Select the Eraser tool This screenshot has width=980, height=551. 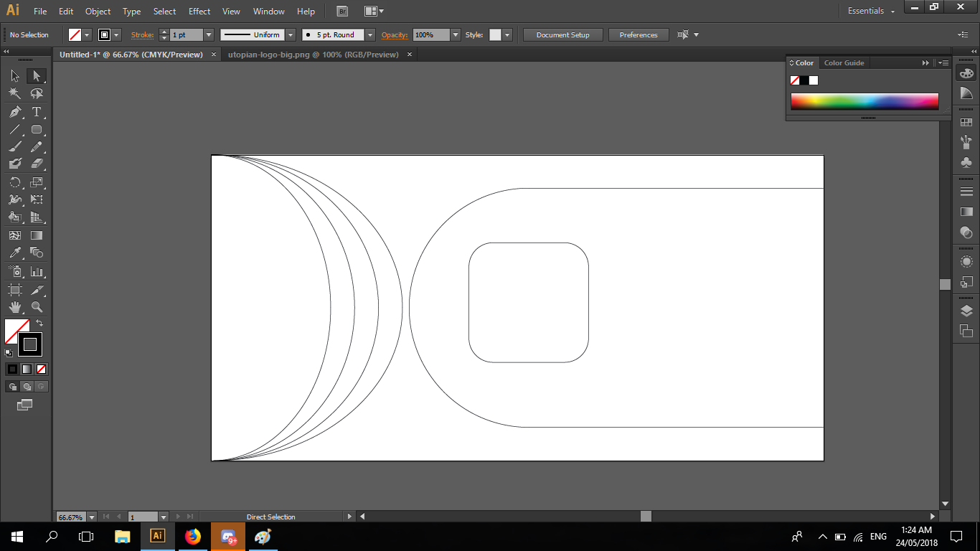(37, 164)
